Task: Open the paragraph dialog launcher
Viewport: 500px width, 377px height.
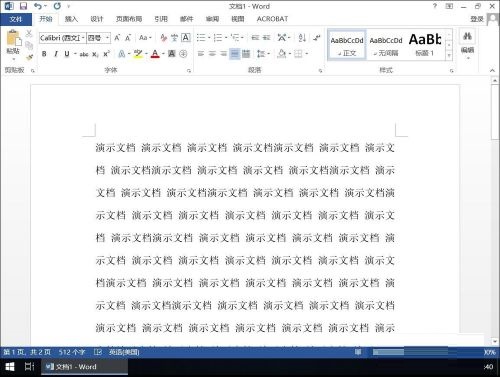Action: pyautogui.click(x=320, y=71)
